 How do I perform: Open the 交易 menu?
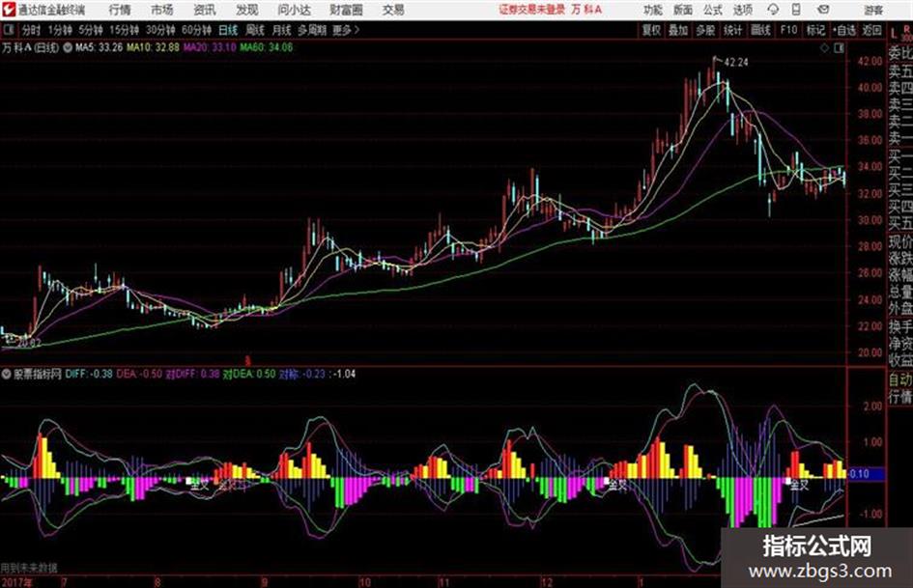[393, 10]
